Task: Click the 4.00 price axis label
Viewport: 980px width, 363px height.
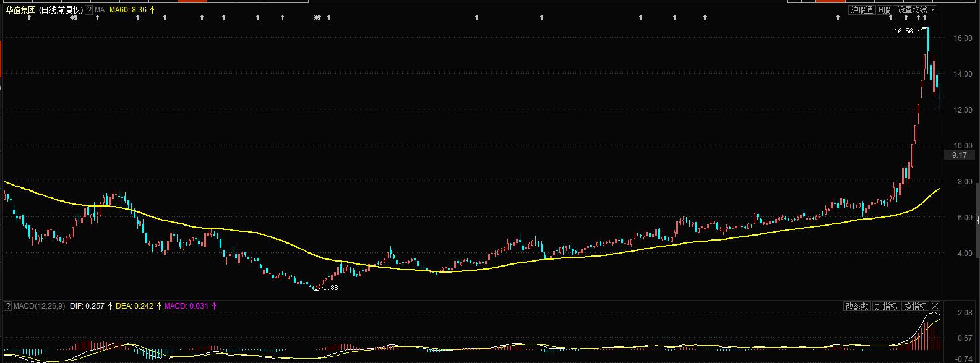Action: pyautogui.click(x=965, y=254)
